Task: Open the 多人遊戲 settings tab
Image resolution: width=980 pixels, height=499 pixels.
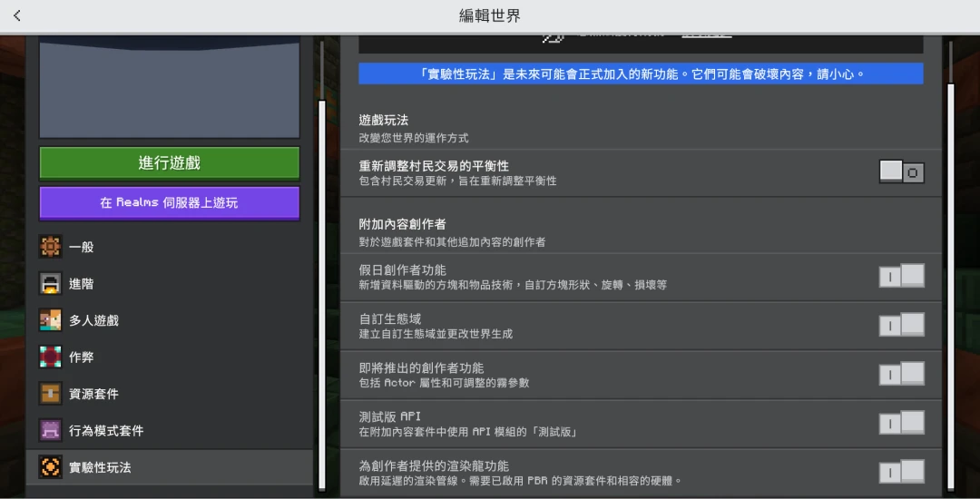Action: point(94,320)
